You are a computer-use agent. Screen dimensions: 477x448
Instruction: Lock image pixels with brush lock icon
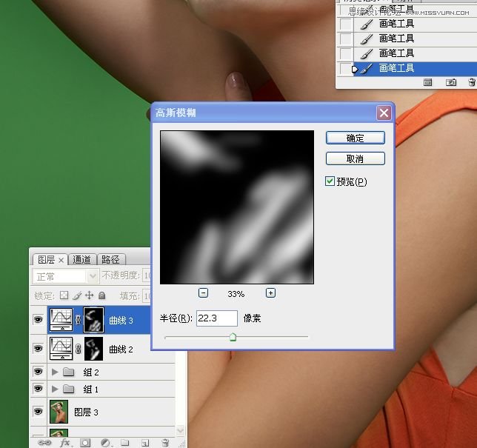(x=77, y=295)
